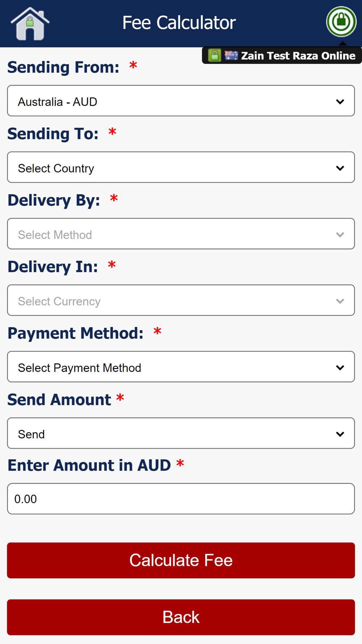This screenshot has height=644, width=362.
Task: Focus the amount in AUD input field
Action: [181, 499]
